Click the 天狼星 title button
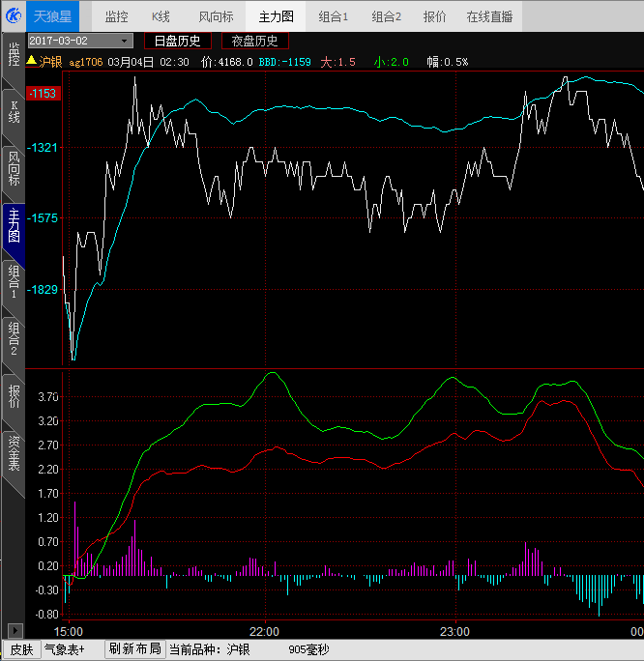 coord(52,16)
